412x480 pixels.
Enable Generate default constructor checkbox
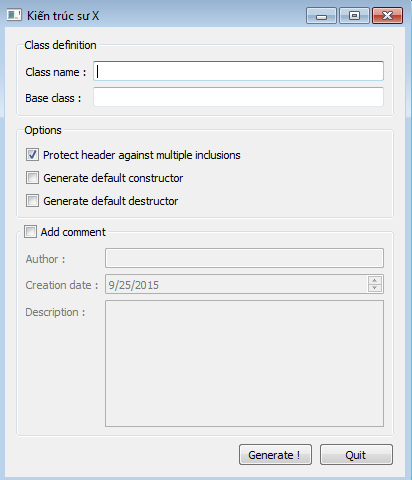[32, 178]
